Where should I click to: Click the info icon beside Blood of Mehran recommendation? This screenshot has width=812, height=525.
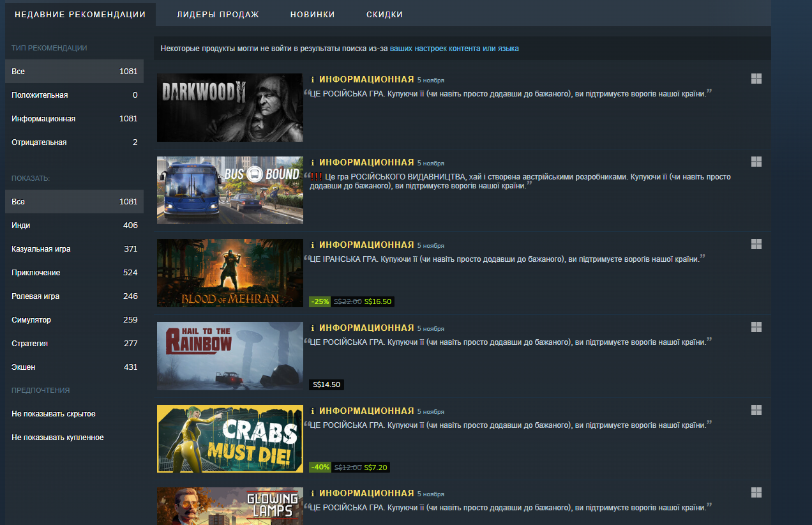coord(313,245)
